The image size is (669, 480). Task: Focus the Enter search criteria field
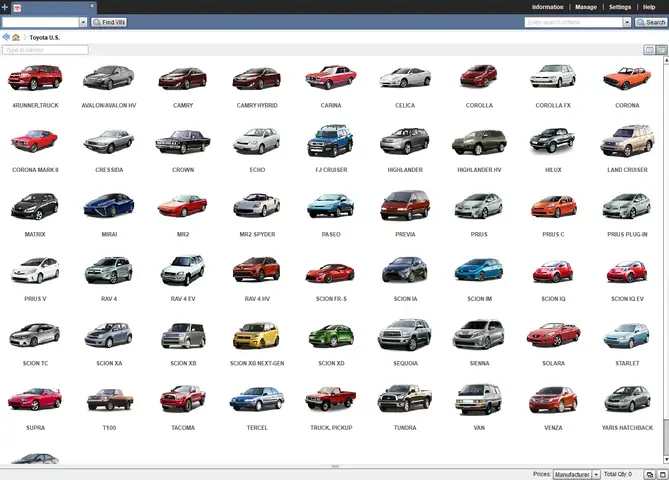pyautogui.click(x=573, y=22)
